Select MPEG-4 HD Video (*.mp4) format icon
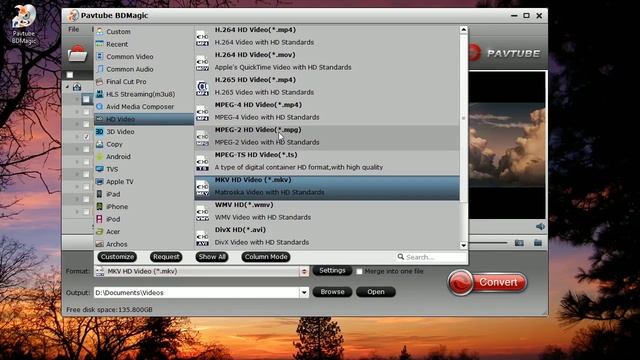640x360 pixels. (x=202, y=113)
